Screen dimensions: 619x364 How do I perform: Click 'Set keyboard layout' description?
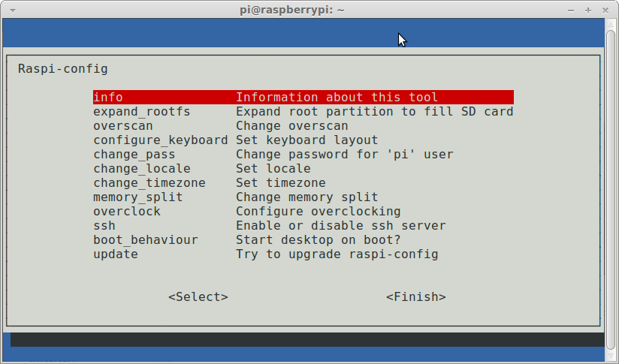click(306, 140)
